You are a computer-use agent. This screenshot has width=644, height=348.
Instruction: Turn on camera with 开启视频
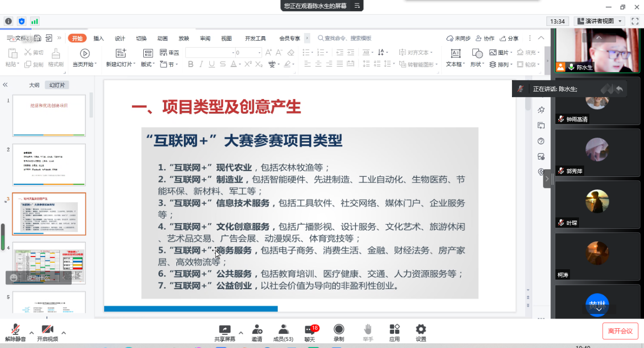[47, 332]
